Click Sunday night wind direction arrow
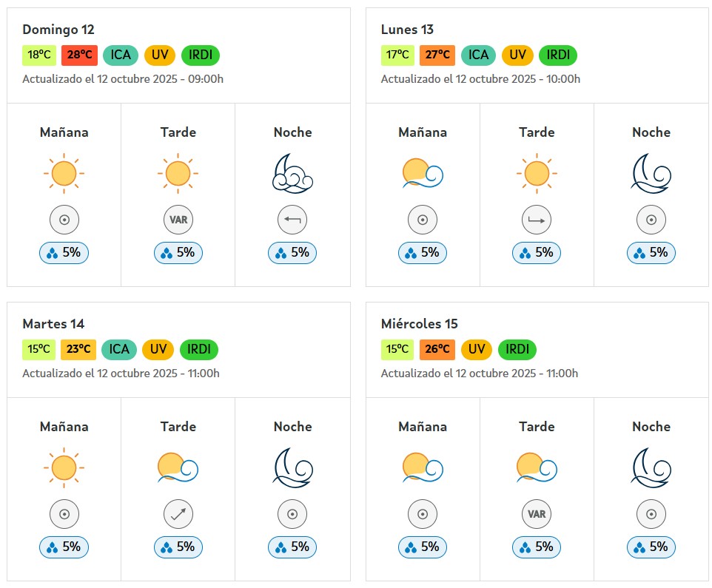712x588 pixels. (292, 220)
